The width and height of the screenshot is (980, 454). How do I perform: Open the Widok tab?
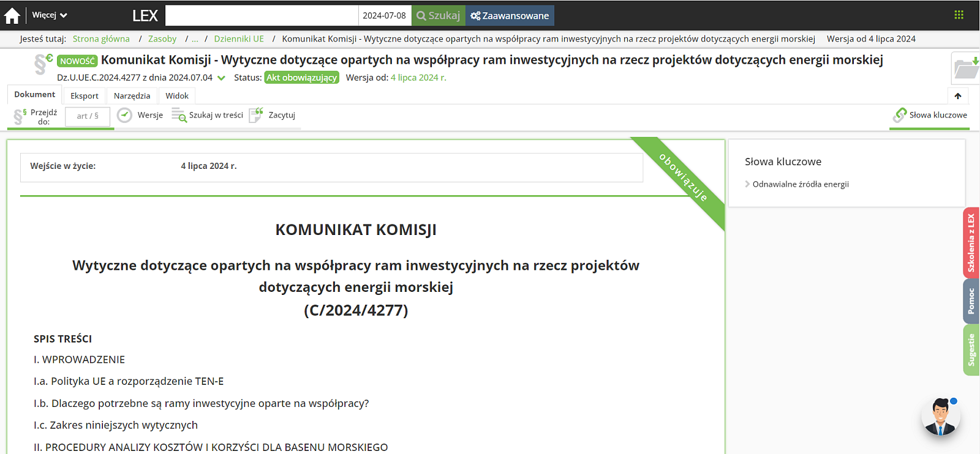point(177,96)
